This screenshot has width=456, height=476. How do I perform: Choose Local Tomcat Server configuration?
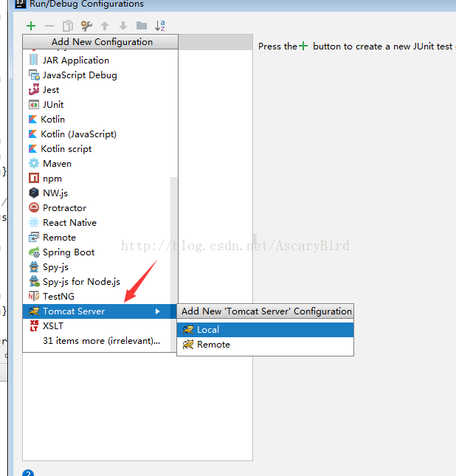tap(266, 330)
